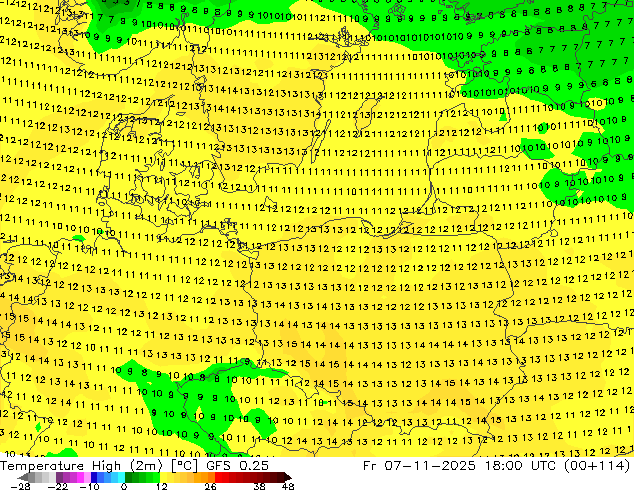Image resolution: width=634 pixels, height=490 pixels.
Task: Click the "-28" legend scale label
Action: click(20, 486)
